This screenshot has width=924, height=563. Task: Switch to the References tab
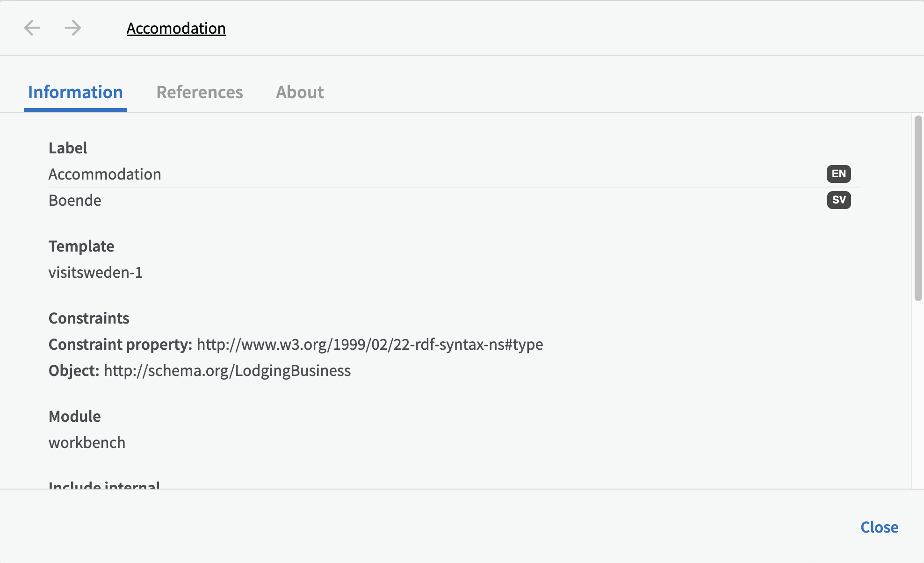(x=200, y=92)
